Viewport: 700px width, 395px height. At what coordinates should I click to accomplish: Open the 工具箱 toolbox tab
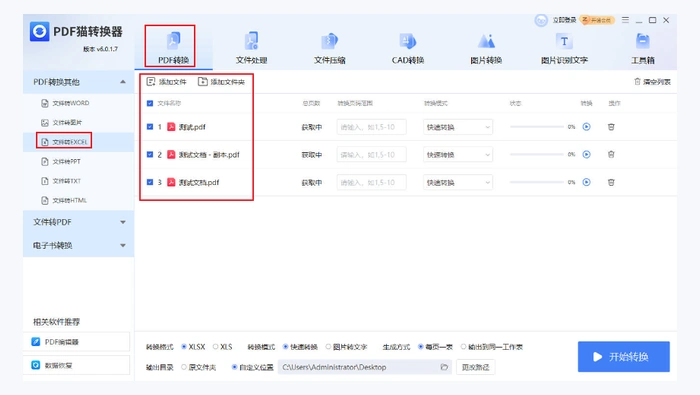click(x=642, y=47)
